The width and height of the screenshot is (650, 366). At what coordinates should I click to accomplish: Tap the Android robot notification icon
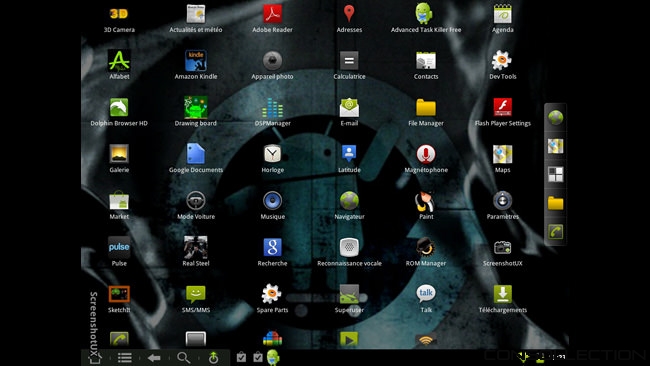[273, 357]
